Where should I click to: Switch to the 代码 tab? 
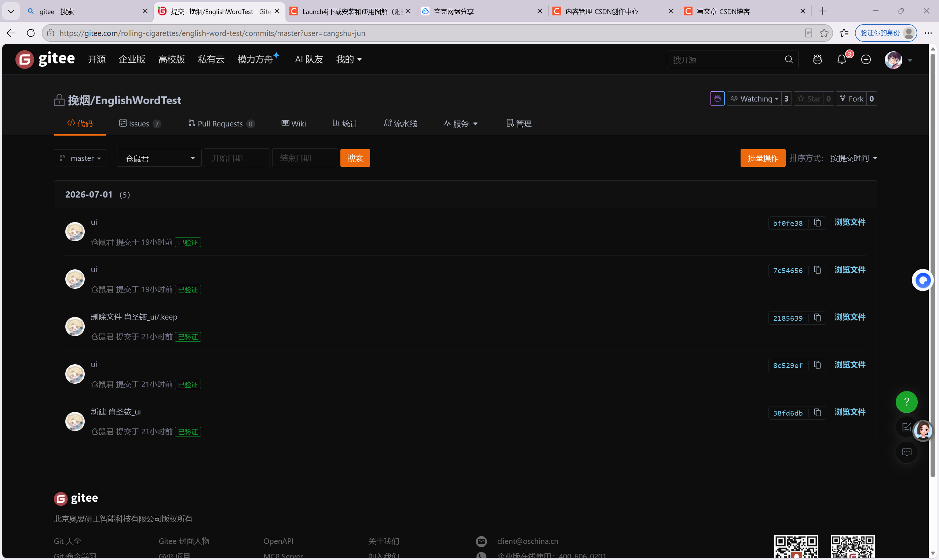coord(80,124)
